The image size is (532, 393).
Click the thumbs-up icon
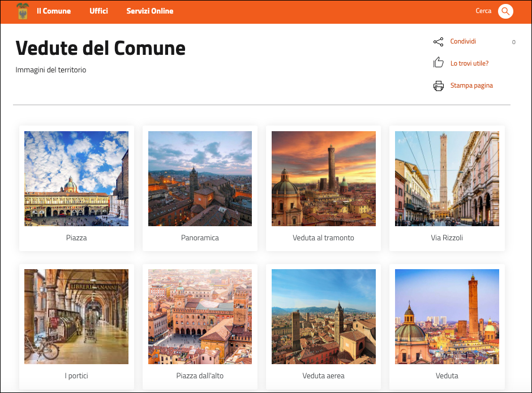pos(438,63)
